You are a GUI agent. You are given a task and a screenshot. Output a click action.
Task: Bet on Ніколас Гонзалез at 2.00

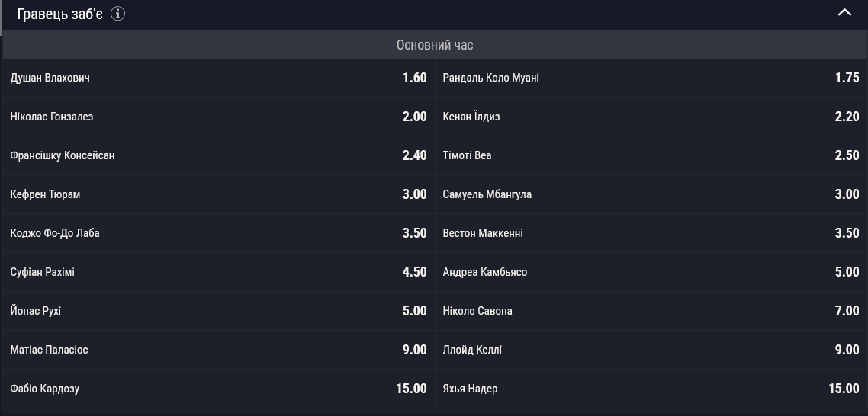pos(219,117)
